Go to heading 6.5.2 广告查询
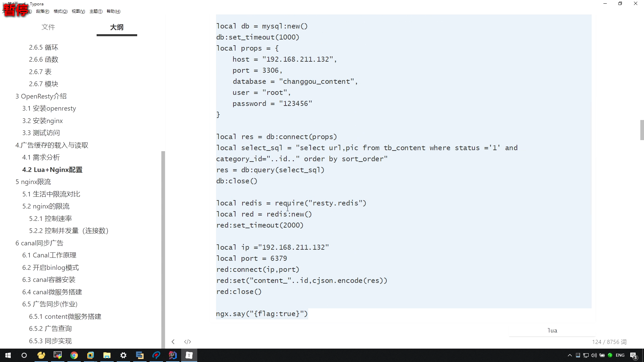644x362 pixels. pyautogui.click(x=50, y=328)
